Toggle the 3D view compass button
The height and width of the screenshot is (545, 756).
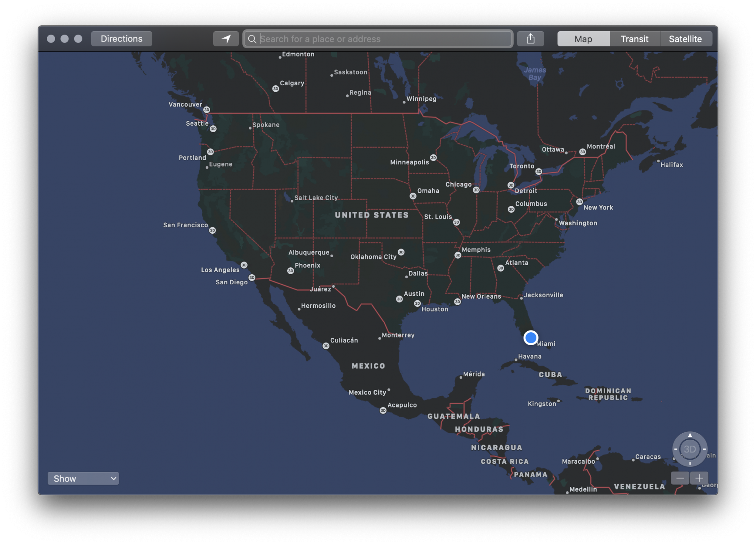pyautogui.click(x=690, y=449)
